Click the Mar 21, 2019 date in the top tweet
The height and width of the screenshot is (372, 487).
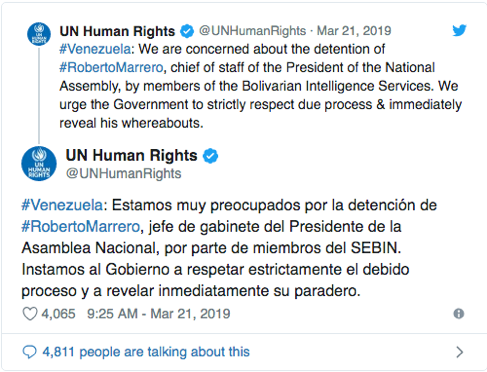point(354,31)
